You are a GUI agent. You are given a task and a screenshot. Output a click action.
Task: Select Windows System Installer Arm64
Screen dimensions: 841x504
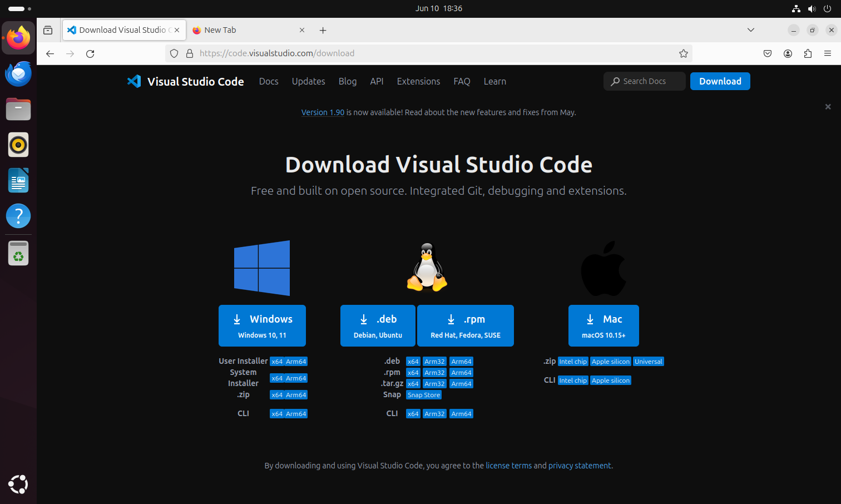(x=296, y=378)
